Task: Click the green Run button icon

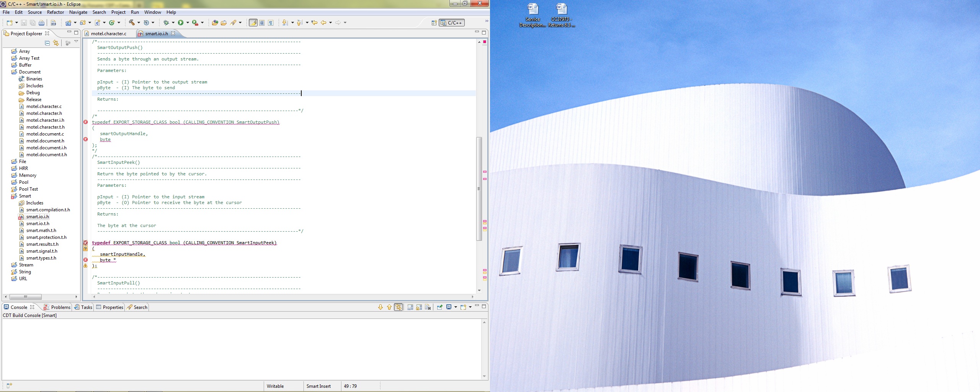Action: (181, 23)
